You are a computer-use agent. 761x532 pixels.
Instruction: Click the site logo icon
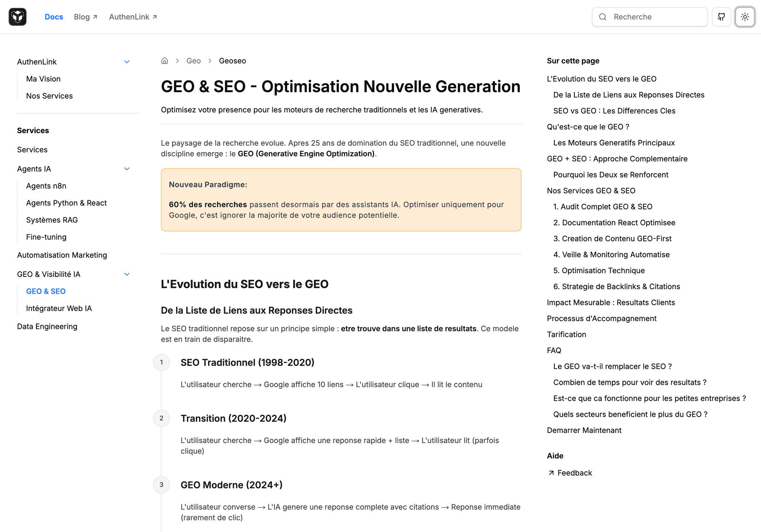(17, 17)
